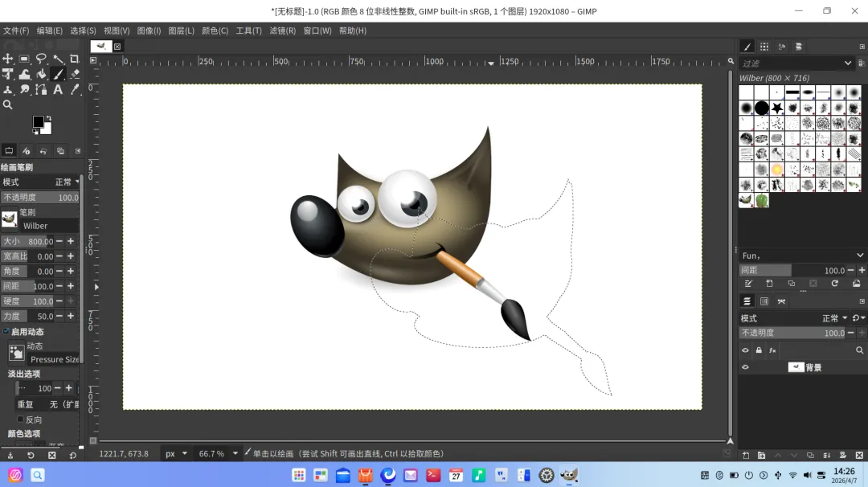868x487 pixels.
Task: Open the layer Mode (模式) dropdown
Action: coord(794,318)
